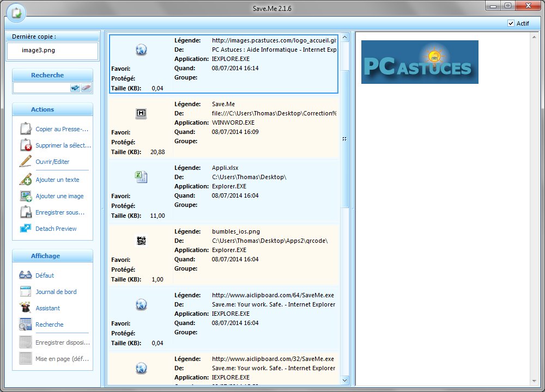Click the Enregistrer disposition grid icon
Viewport: 545px width, 392px height.
pos(26,342)
